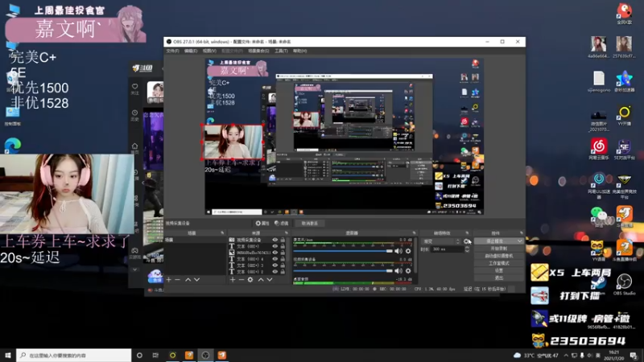This screenshot has height=362, width=644.
Task: Open settings gear of the second mixer channel
Action: (x=408, y=271)
